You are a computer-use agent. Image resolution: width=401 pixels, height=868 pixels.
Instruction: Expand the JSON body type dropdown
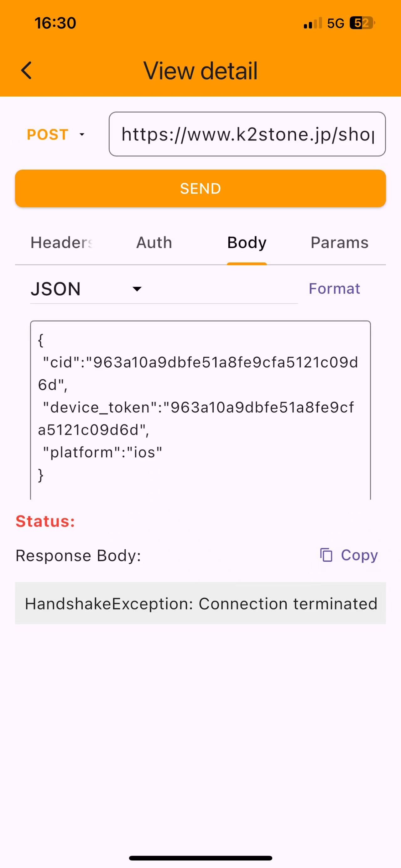point(87,289)
